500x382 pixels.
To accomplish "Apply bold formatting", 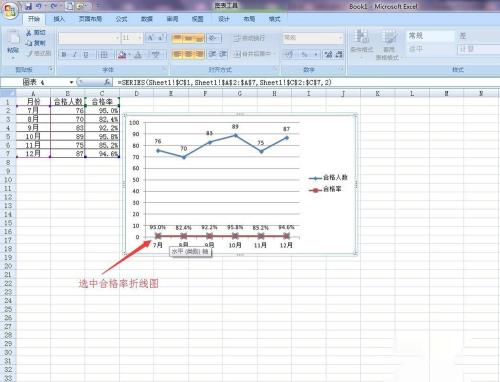I will click(64, 55).
